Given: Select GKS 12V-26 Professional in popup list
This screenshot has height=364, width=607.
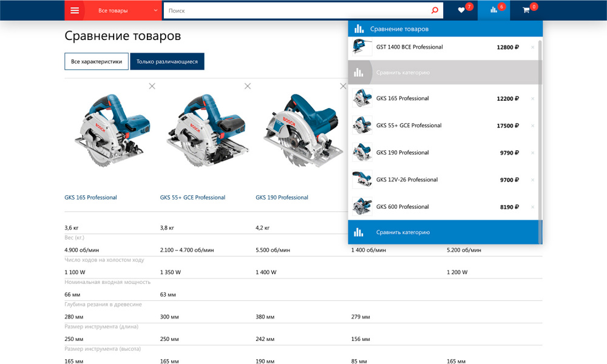Looking at the screenshot, I should tap(407, 180).
